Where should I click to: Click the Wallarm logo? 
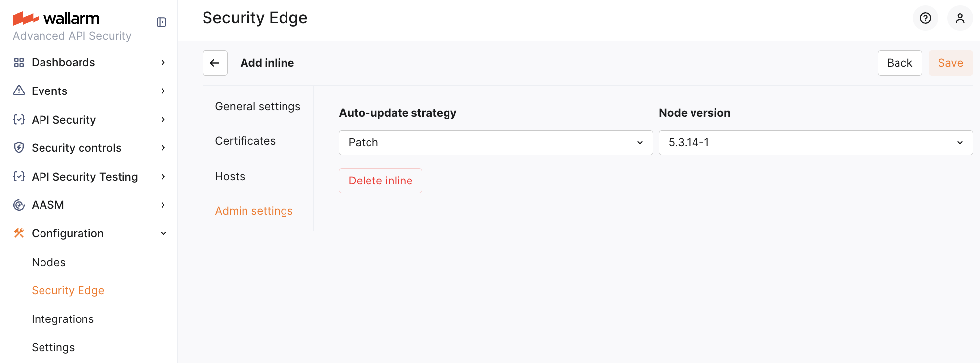click(x=56, y=19)
